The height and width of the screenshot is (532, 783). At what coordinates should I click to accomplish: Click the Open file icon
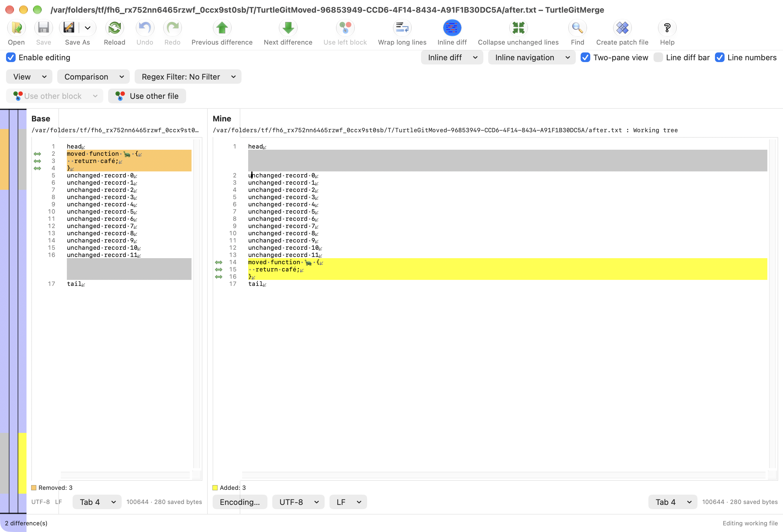(16, 28)
